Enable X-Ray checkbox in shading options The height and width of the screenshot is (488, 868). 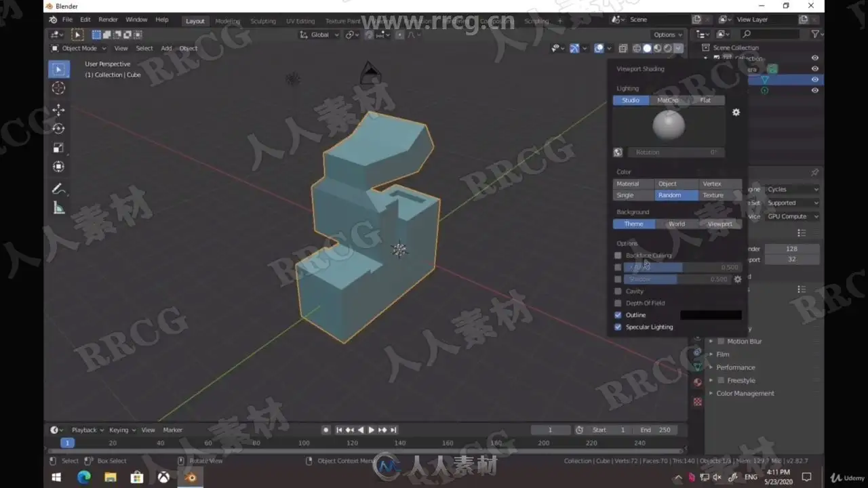tap(618, 267)
